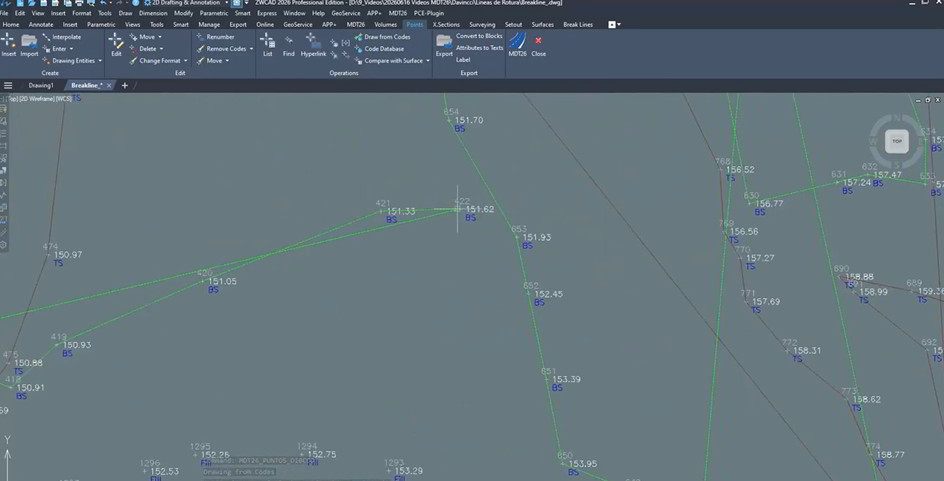Expand the Drawing Entities dropdown
The width and height of the screenshot is (944, 481).
[100, 61]
